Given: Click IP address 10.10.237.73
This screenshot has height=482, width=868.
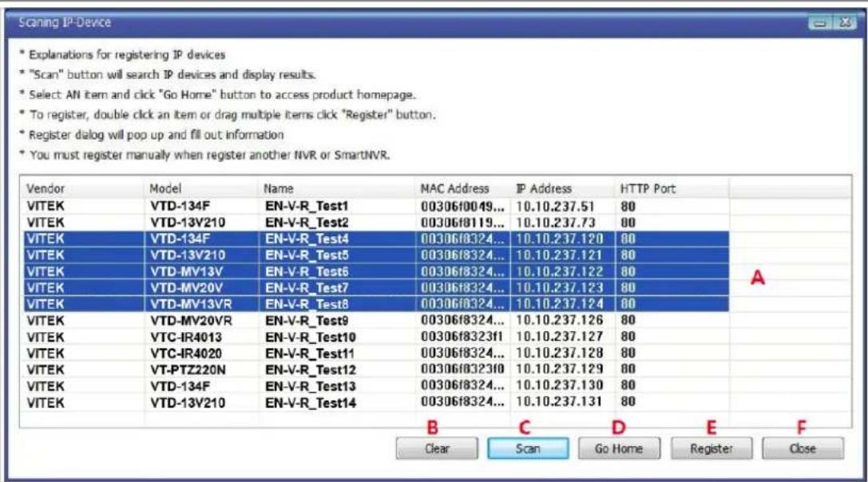Looking at the screenshot, I should pyautogui.click(x=555, y=223).
